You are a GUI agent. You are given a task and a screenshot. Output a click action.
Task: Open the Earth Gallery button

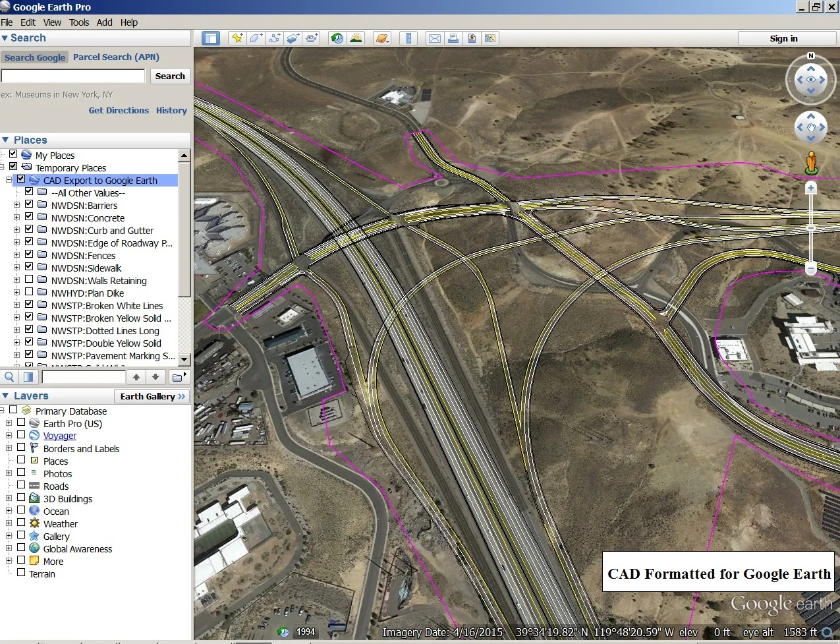click(x=153, y=396)
